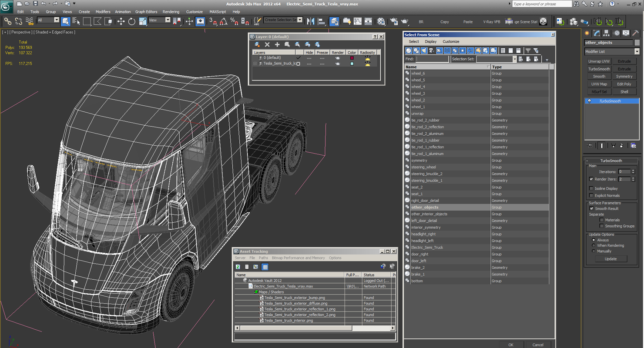Choose the Select and Rotate tool
644x348 pixels.
[x=131, y=21]
